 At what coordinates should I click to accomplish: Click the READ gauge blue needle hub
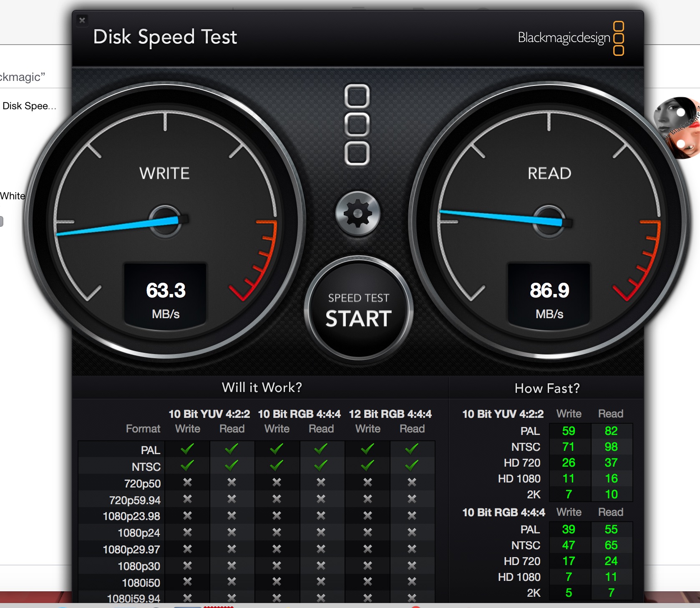pyautogui.click(x=549, y=221)
